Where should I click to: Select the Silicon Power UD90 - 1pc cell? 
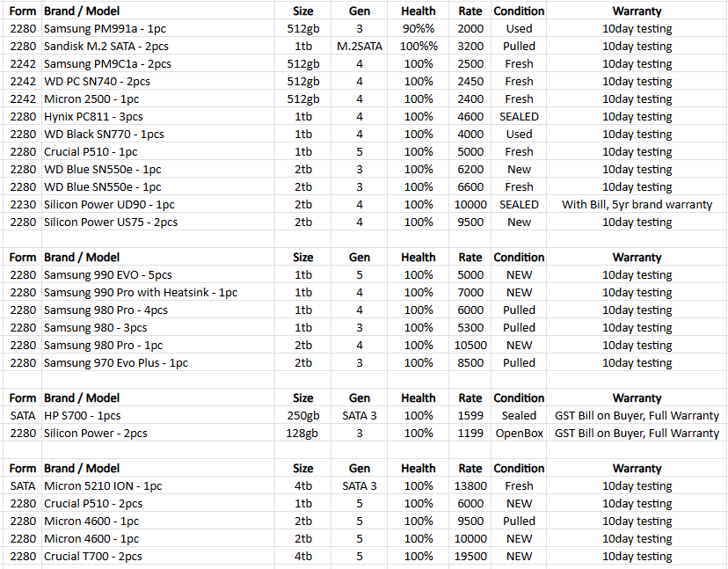109,204
